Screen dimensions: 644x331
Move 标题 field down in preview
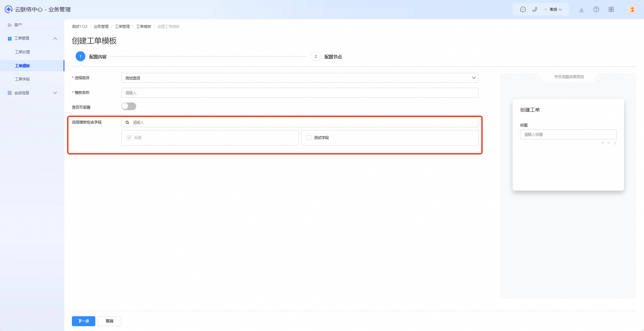coord(609,143)
